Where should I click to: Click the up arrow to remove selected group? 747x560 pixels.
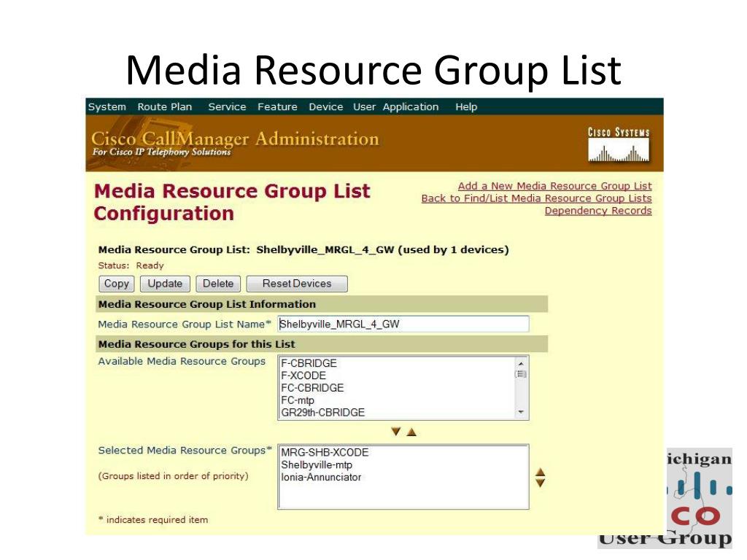[x=411, y=432]
